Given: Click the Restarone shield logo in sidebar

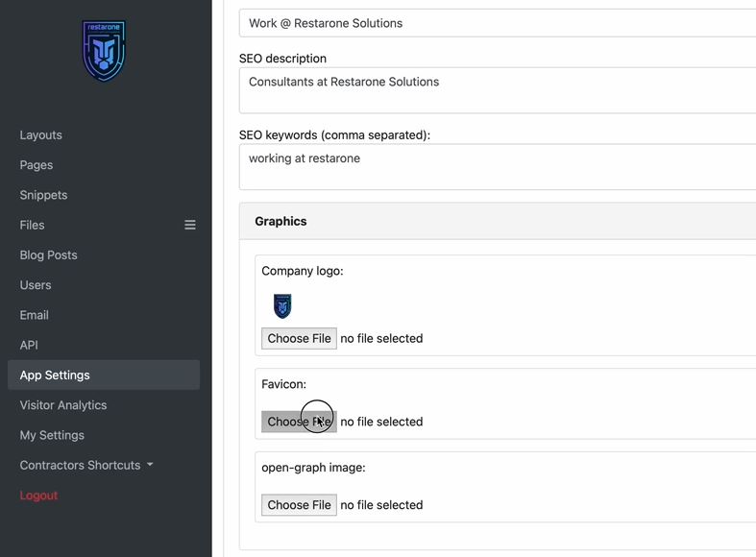Looking at the screenshot, I should (x=104, y=51).
